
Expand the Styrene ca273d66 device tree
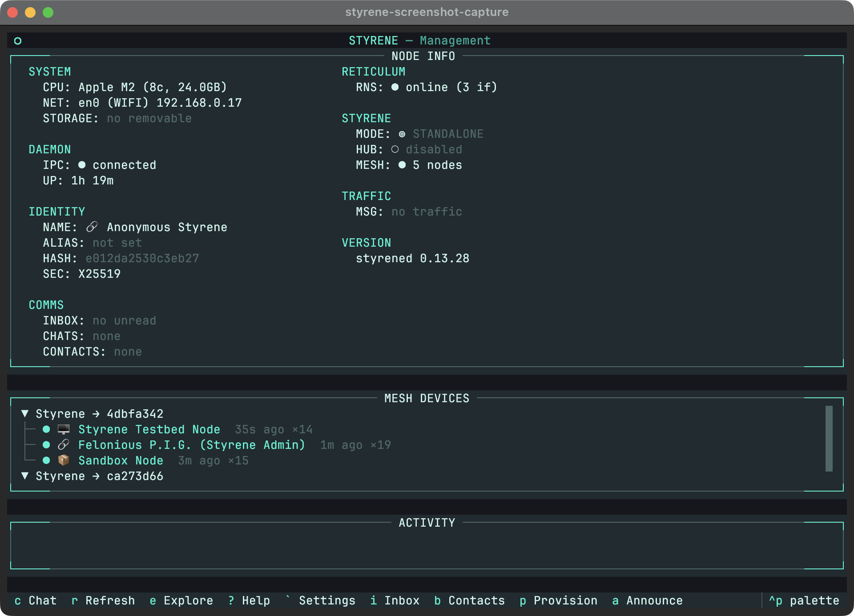click(x=25, y=476)
